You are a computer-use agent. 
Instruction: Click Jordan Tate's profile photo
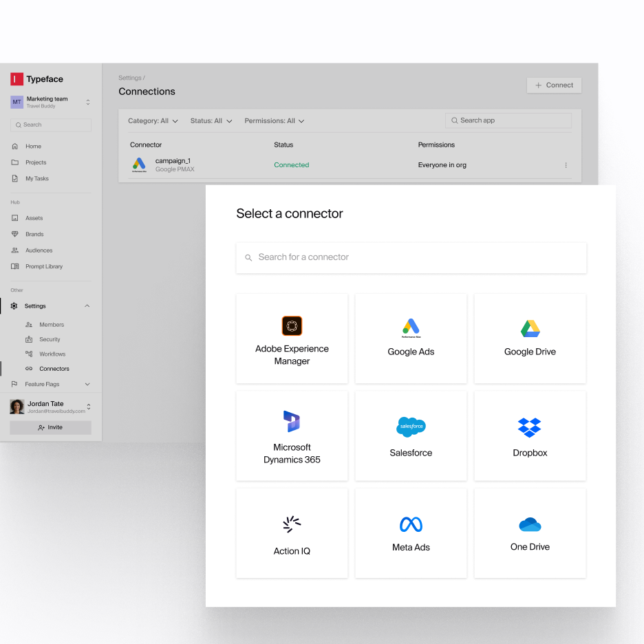pyautogui.click(x=17, y=407)
